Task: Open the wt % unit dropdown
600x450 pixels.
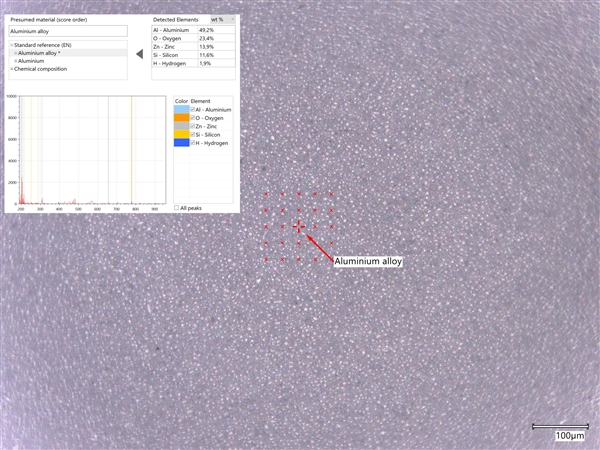Action: click(223, 19)
